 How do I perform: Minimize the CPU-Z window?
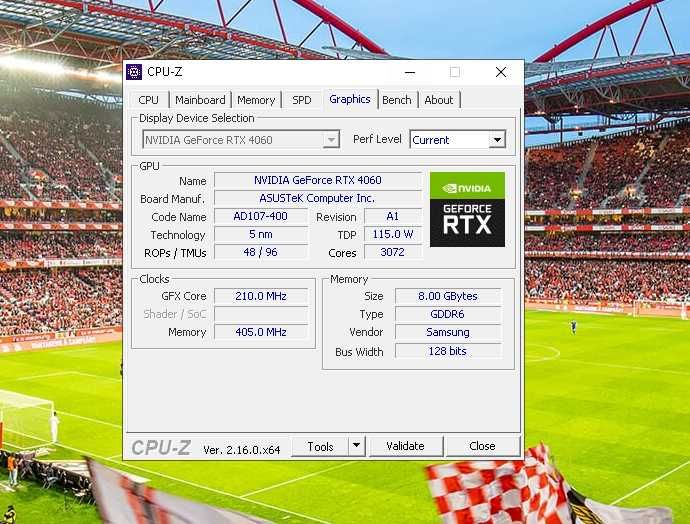(x=410, y=72)
